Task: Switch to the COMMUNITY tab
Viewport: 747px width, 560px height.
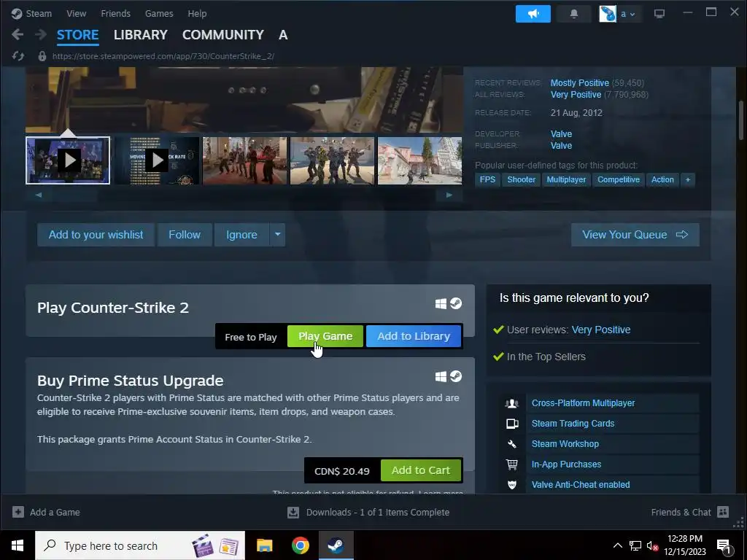Action: [223, 35]
